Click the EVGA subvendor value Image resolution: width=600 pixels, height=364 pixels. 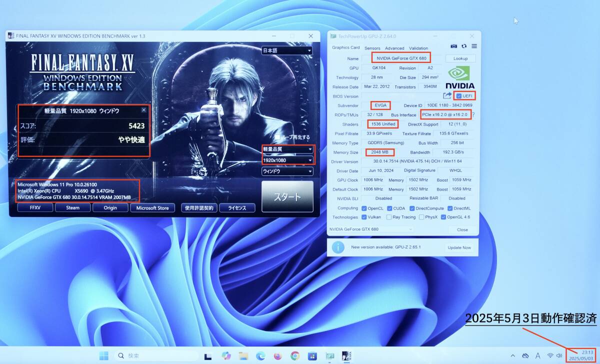(x=380, y=105)
